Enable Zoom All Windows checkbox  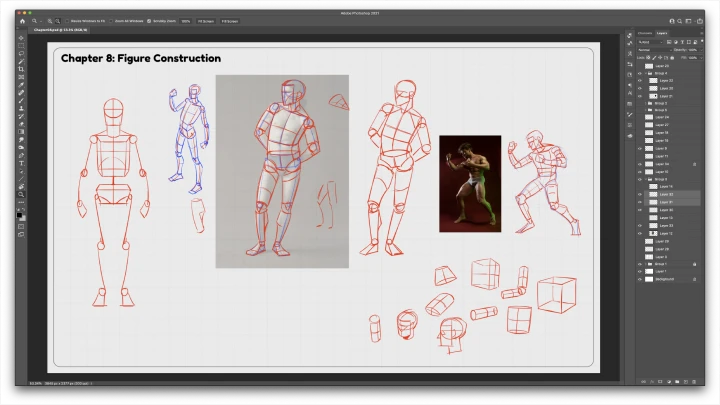click(x=112, y=20)
